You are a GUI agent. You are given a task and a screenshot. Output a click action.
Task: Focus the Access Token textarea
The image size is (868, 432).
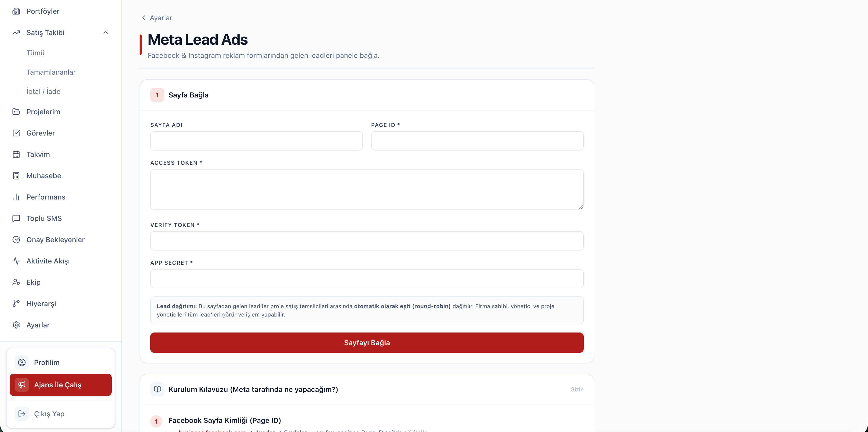[x=366, y=189]
